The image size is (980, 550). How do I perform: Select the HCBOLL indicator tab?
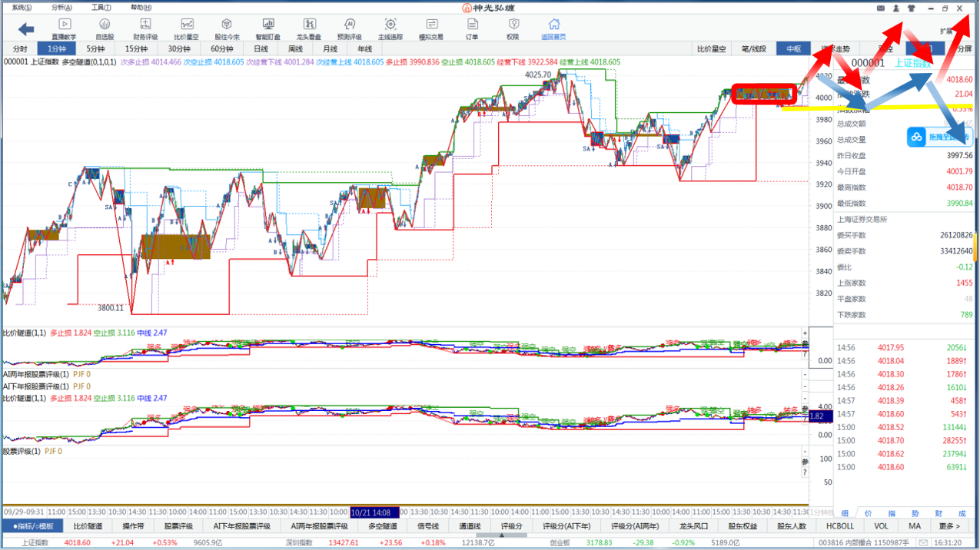click(839, 526)
